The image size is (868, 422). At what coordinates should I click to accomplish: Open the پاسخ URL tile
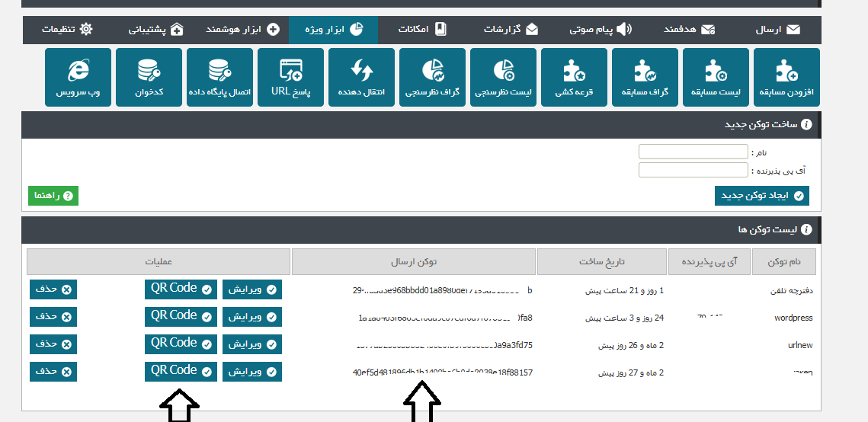tap(290, 77)
